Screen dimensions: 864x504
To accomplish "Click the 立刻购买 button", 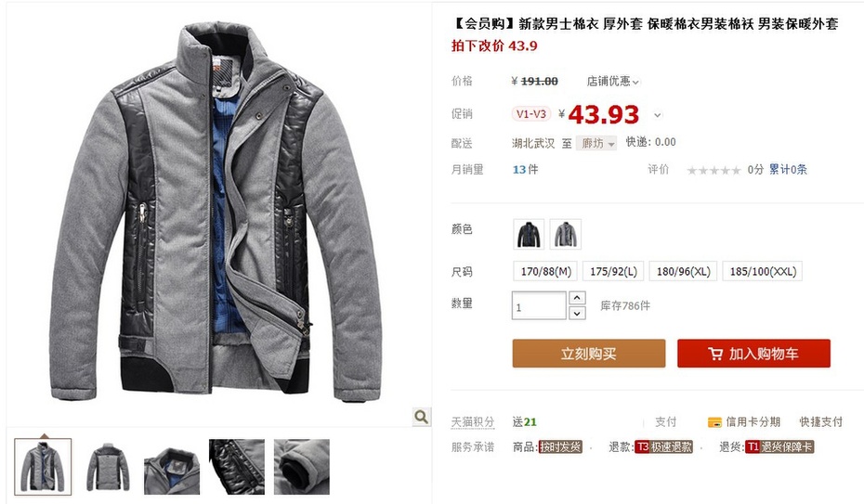I will (588, 354).
